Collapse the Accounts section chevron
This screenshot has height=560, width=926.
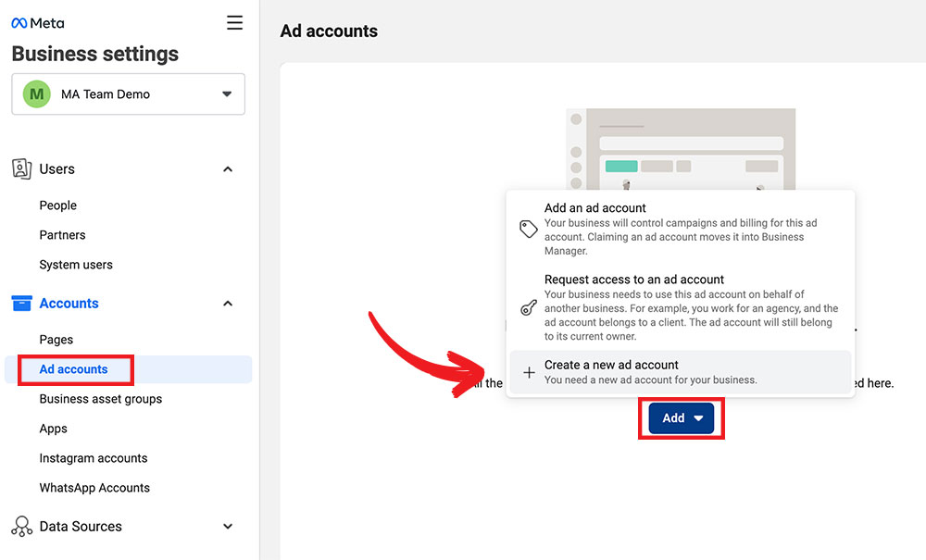point(228,304)
